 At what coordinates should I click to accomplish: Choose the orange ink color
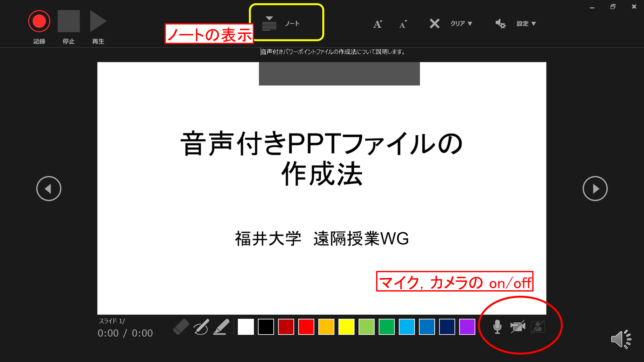coord(326,327)
